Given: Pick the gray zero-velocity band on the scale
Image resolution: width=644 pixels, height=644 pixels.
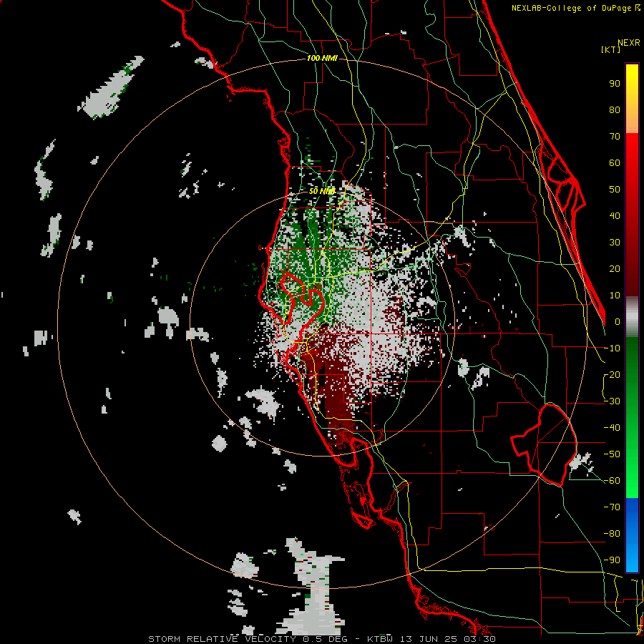Looking at the screenshot, I should pos(632,316).
